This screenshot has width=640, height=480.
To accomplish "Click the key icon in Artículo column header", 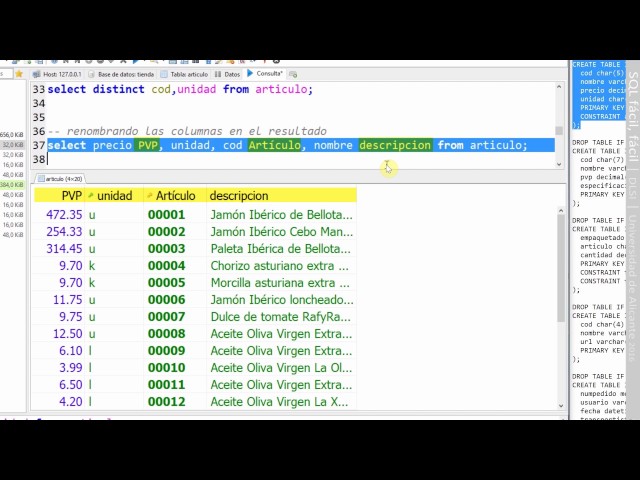I will (150, 196).
